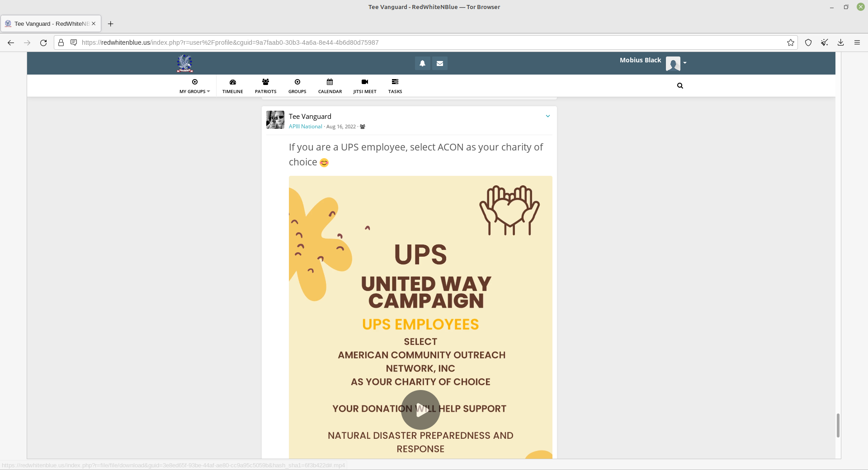Maximize the Tor Browser window
The image size is (868, 470).
[x=846, y=7]
